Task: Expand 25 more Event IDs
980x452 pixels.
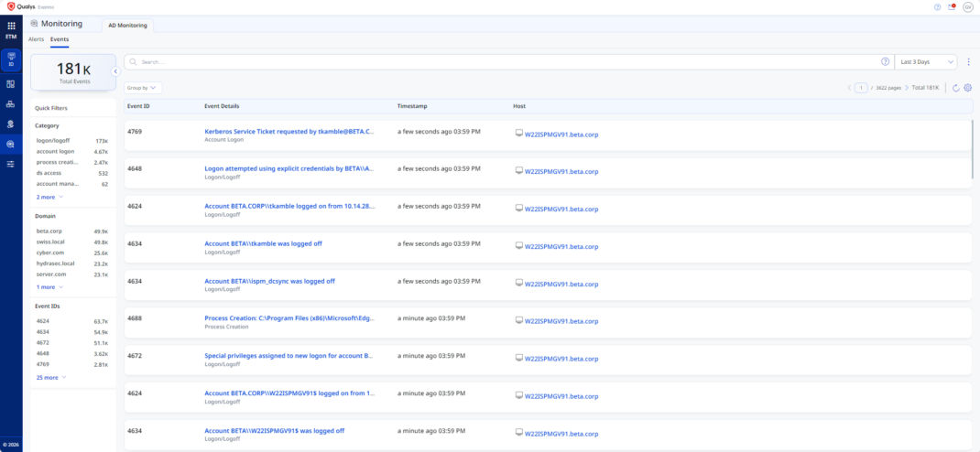Action: [x=50, y=378]
